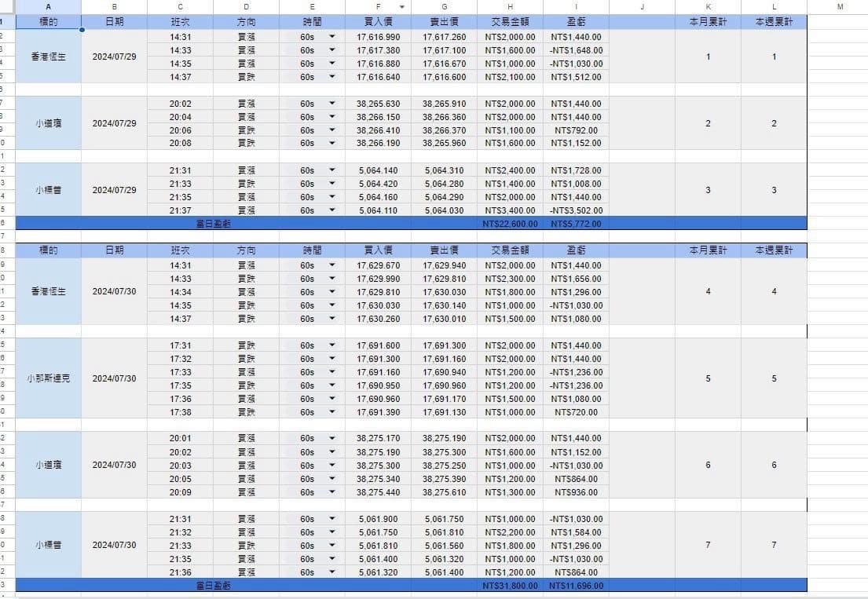The width and height of the screenshot is (868, 599).
Task: Click the daily profit total NT$11,696.00
Action: point(577,586)
